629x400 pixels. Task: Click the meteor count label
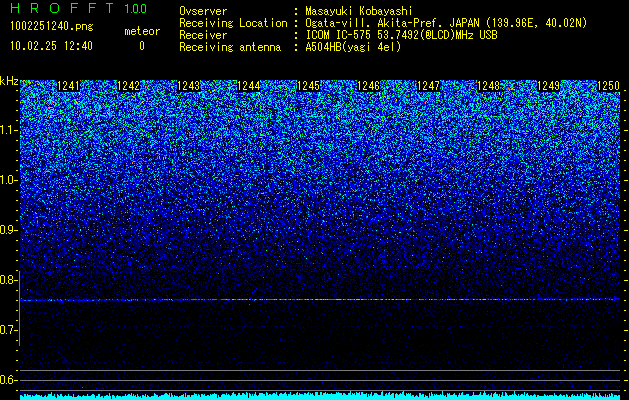tap(142, 31)
